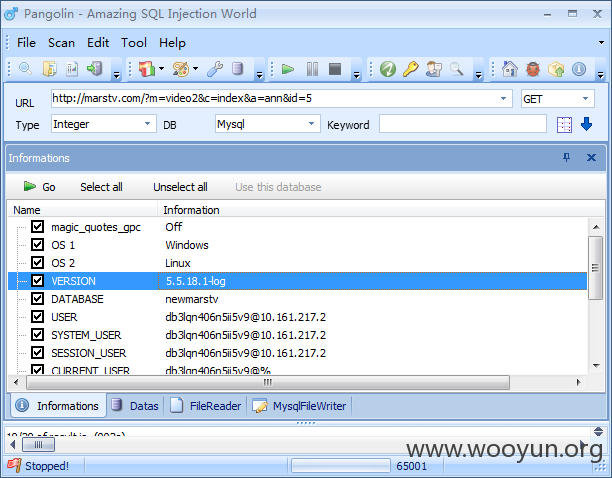Select the Informations tab
The height and width of the screenshot is (478, 612).
click(x=58, y=406)
